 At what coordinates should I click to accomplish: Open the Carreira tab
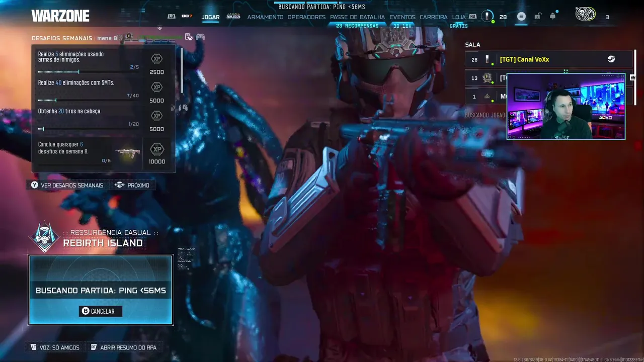(434, 17)
